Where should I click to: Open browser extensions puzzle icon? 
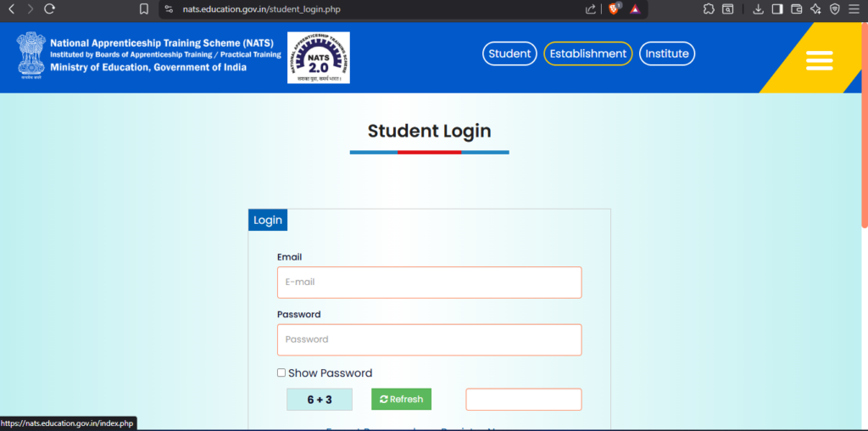click(x=709, y=9)
